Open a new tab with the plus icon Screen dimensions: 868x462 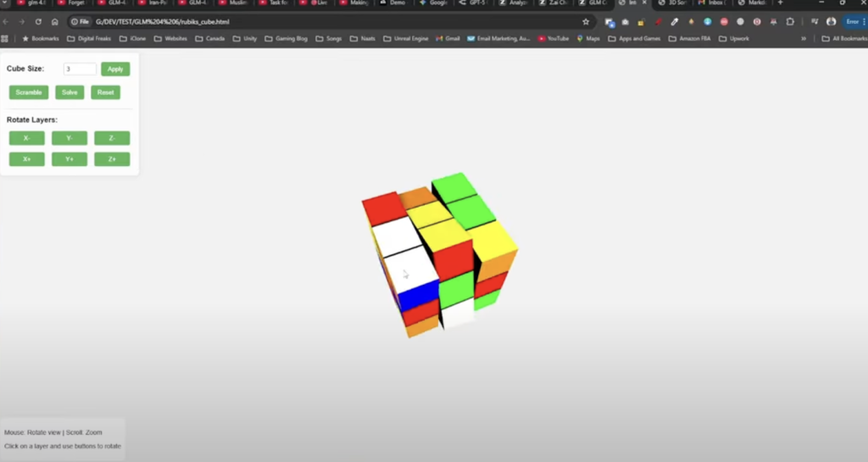(781, 3)
